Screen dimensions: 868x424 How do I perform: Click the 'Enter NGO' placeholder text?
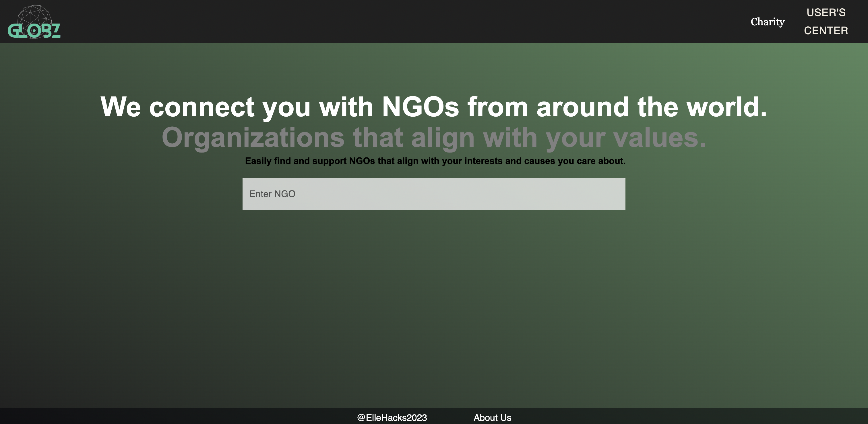(272, 194)
